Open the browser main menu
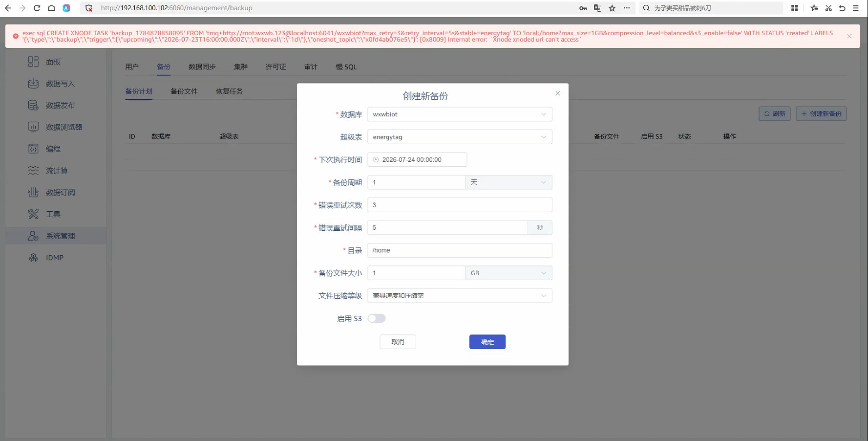Viewport: 868px width, 441px height. click(856, 8)
